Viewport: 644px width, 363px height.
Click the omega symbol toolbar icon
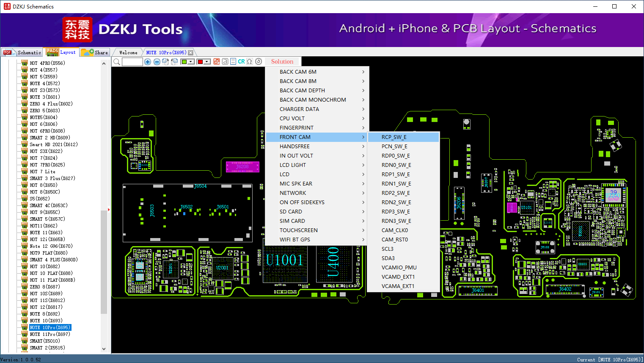coord(250,61)
